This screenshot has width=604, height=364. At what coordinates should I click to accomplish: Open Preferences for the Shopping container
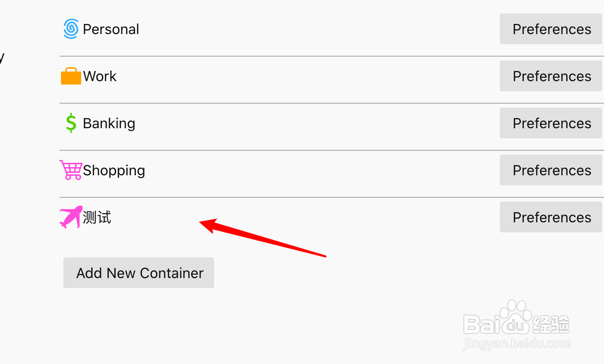(551, 170)
